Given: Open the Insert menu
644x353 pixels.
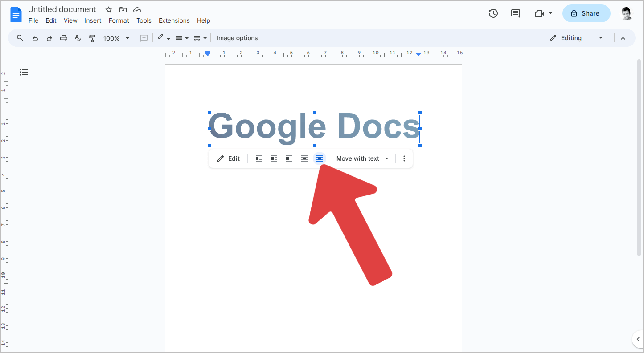Looking at the screenshot, I should (93, 20).
